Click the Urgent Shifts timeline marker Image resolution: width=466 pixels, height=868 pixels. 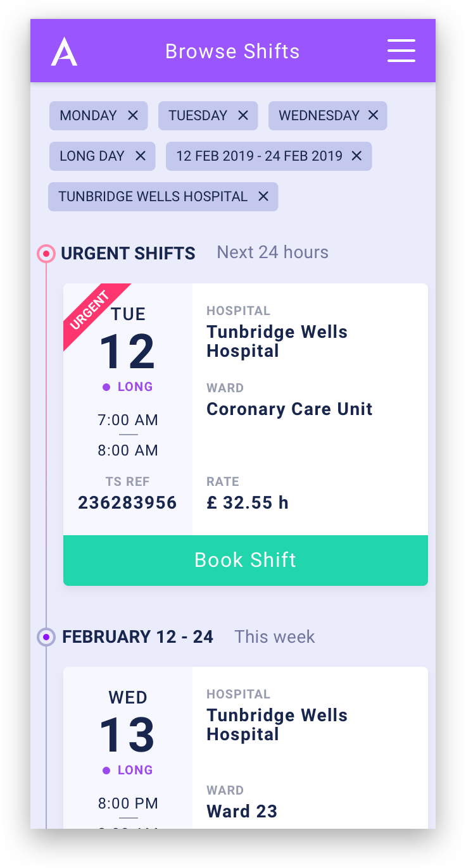(46, 254)
